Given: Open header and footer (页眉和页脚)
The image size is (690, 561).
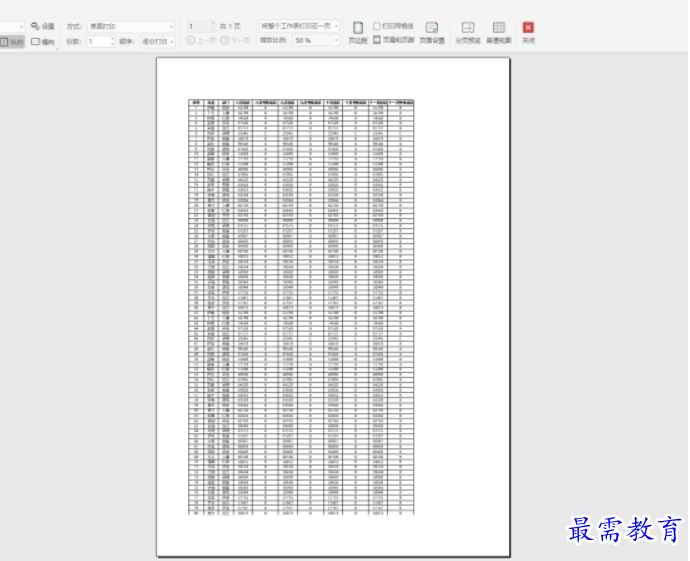Looking at the screenshot, I should (x=393, y=40).
